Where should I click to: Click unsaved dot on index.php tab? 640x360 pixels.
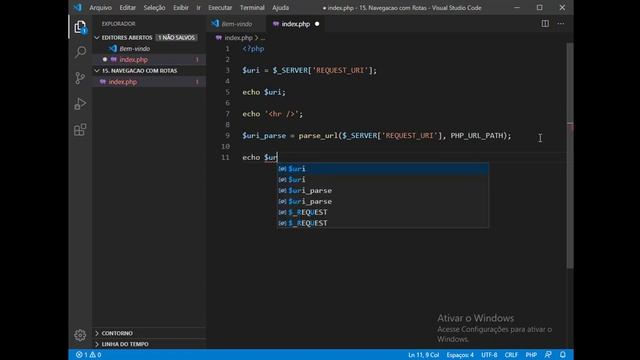coord(317,24)
